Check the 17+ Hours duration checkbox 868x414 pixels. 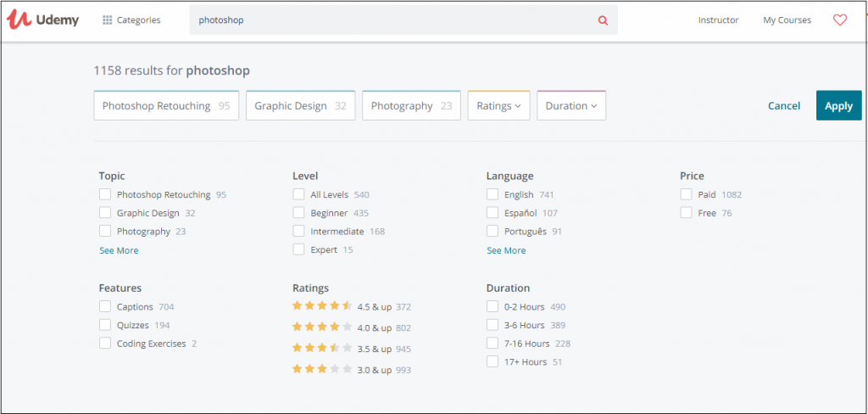492,361
